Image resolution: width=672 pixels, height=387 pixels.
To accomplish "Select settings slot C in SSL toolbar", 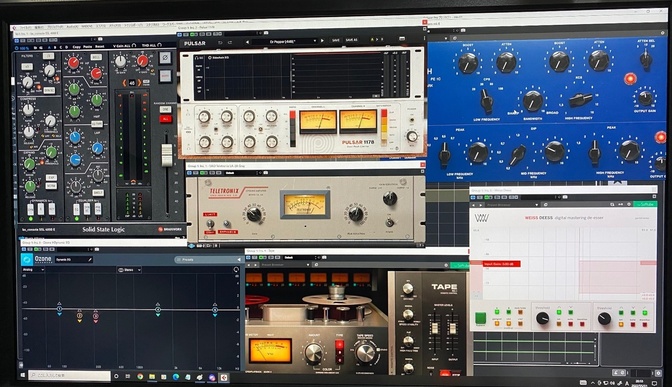I will (x=60, y=47).
